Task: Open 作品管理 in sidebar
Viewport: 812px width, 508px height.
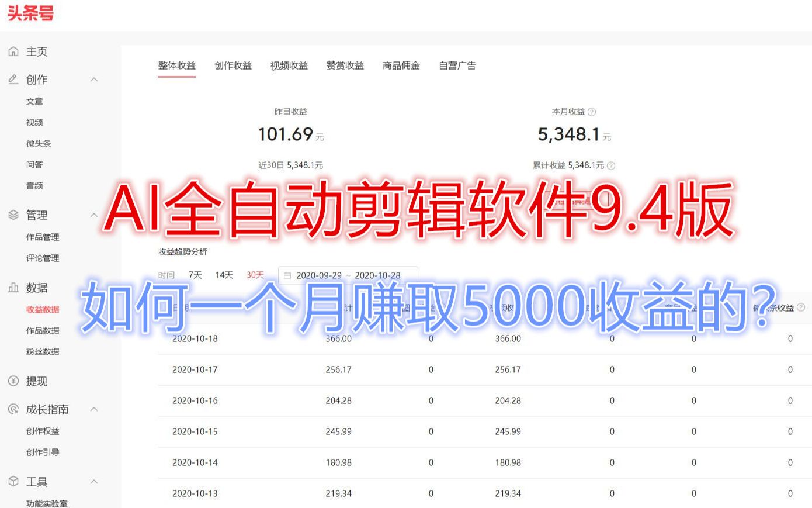Action: point(43,237)
